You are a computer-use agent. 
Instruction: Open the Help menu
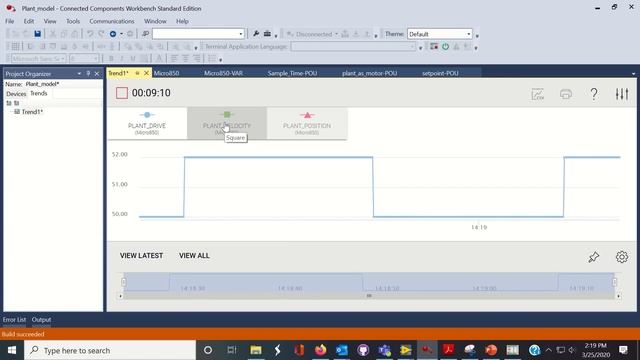tap(182, 21)
